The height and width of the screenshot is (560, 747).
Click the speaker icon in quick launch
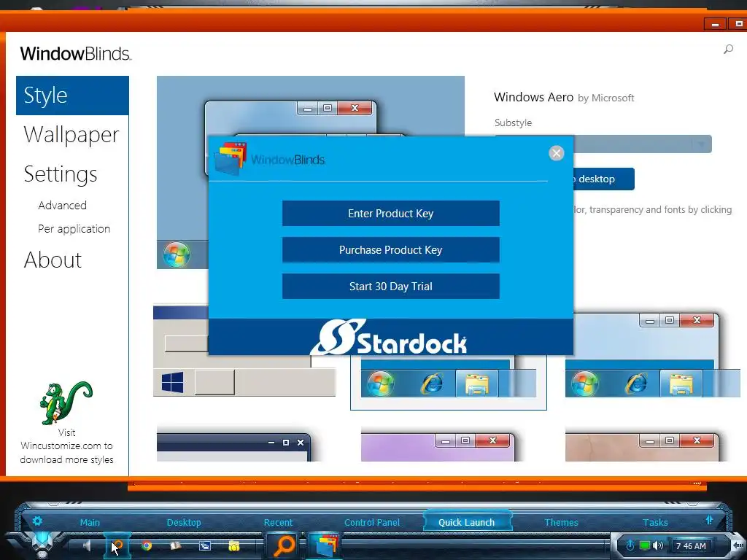pyautogui.click(x=87, y=545)
